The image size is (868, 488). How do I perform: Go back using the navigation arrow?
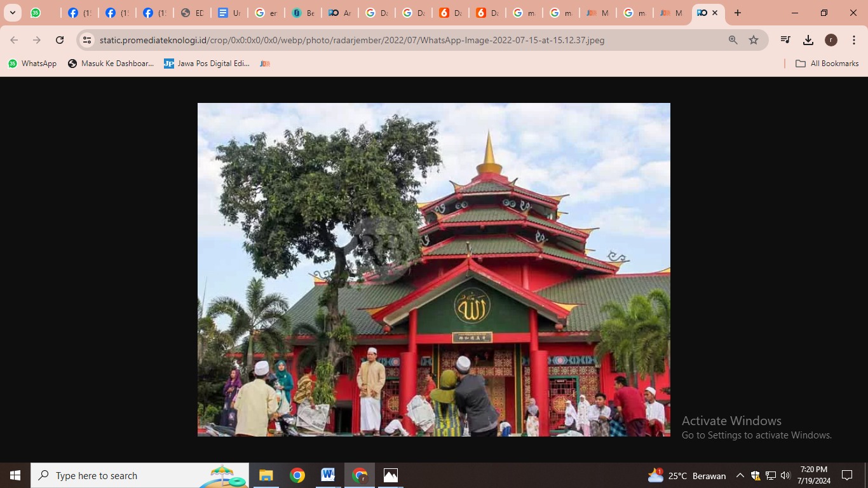coord(13,39)
